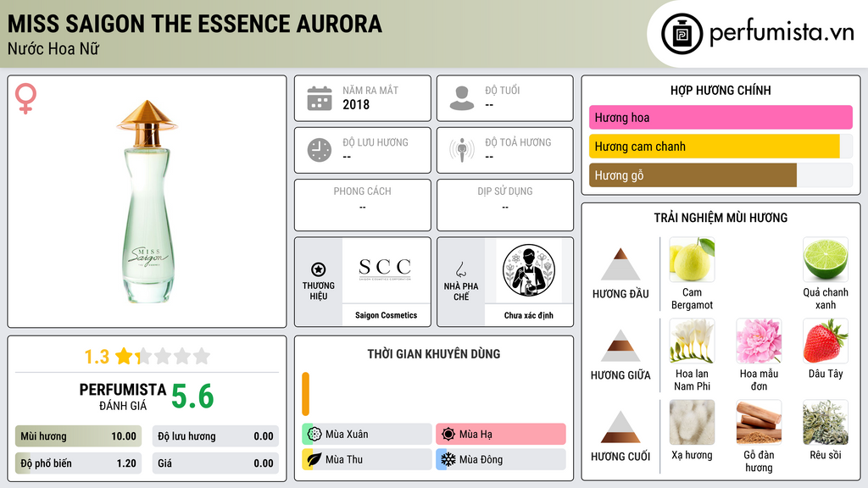Click the Thời gian khuyên dùng heading

(x=434, y=354)
